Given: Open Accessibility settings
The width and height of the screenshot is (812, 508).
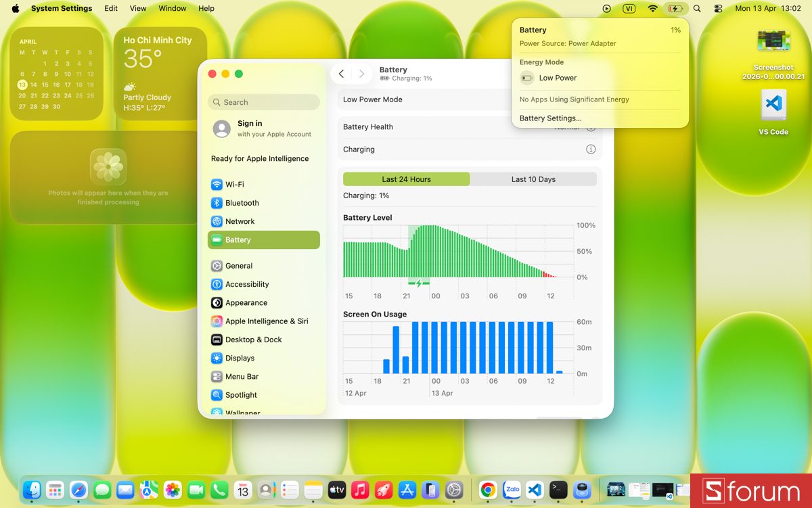Looking at the screenshot, I should pos(248,283).
